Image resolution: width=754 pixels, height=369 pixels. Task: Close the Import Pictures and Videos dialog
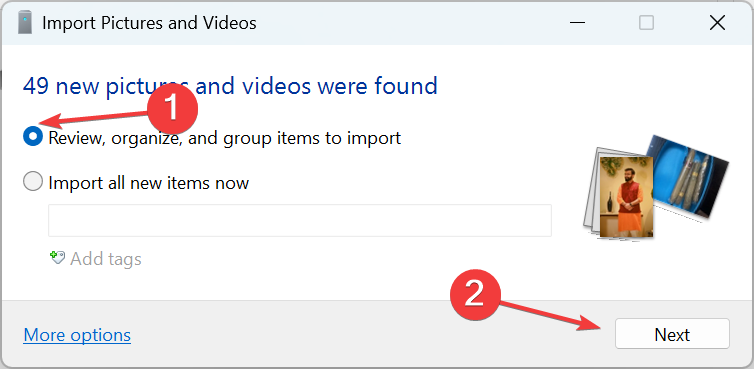717,23
